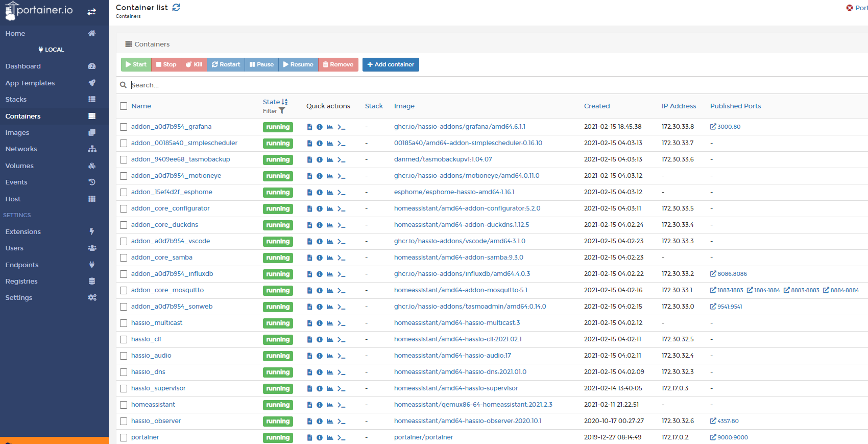Click the Remove button
This screenshot has width=868, height=444.
tap(338, 64)
